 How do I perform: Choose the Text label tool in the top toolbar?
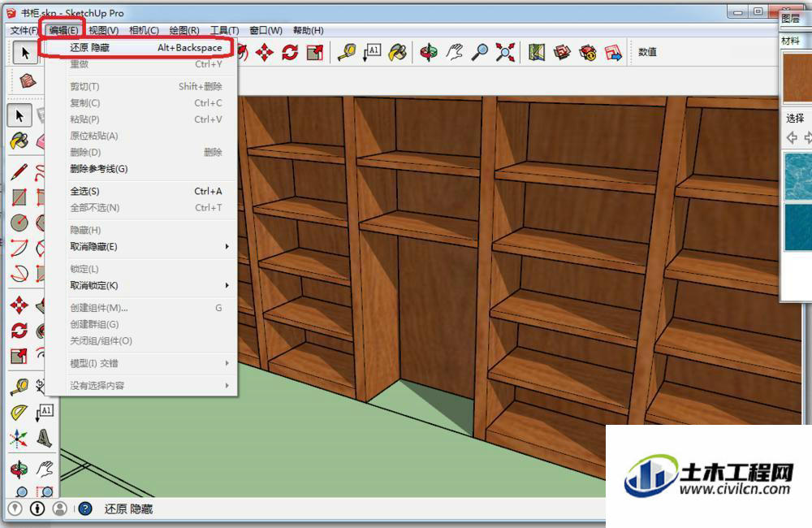(373, 52)
